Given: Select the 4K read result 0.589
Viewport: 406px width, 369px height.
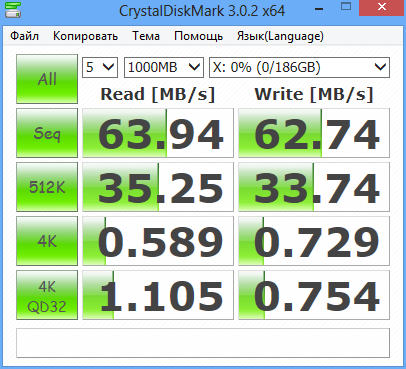Looking at the screenshot, I should [x=158, y=241].
